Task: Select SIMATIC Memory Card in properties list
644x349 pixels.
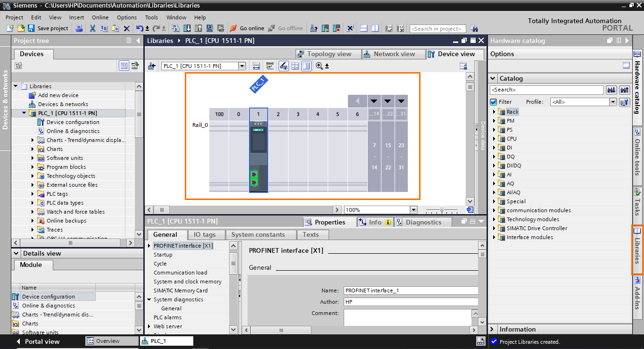Action: click(x=181, y=291)
